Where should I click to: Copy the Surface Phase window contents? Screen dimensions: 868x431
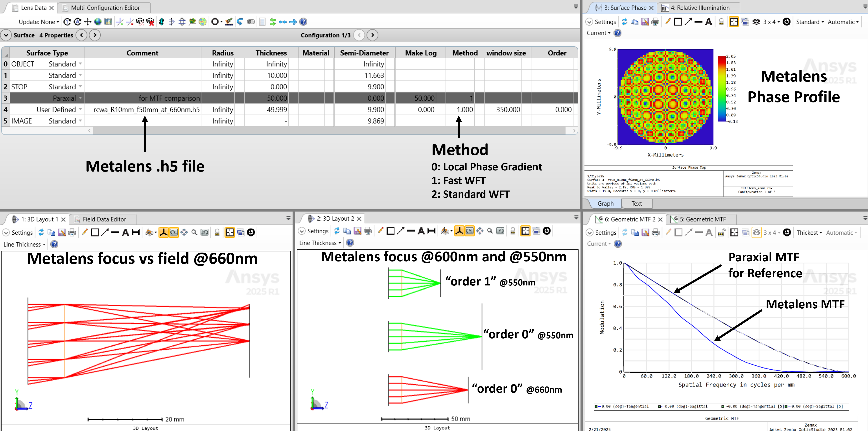635,22
